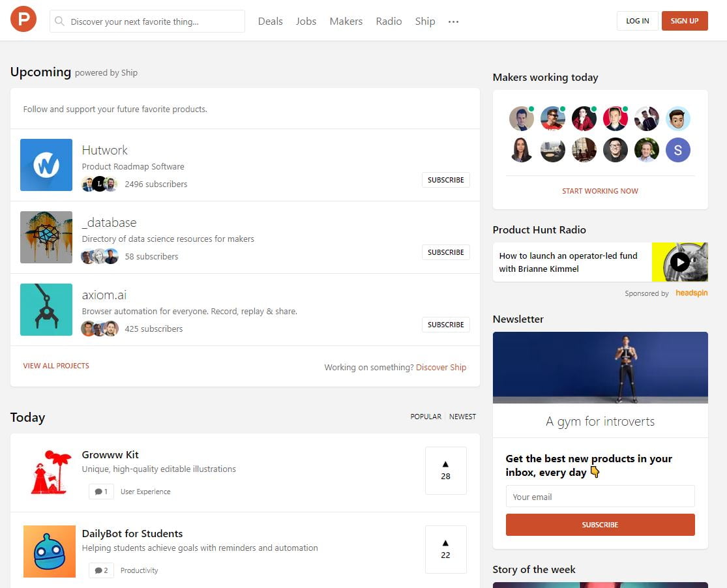Open the Productivity topic tag
727x588 pixels.
(x=139, y=570)
